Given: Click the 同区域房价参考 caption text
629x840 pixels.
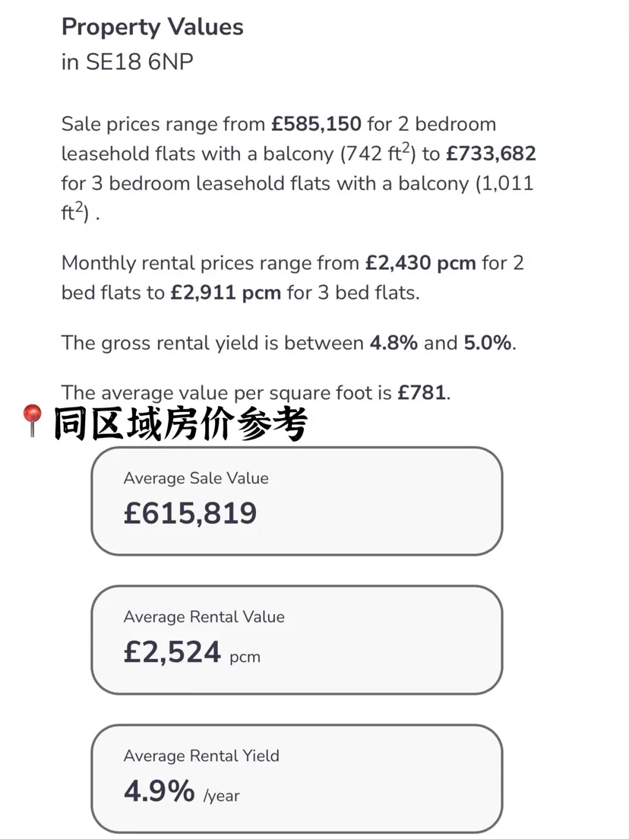Looking at the screenshot, I should (180, 423).
